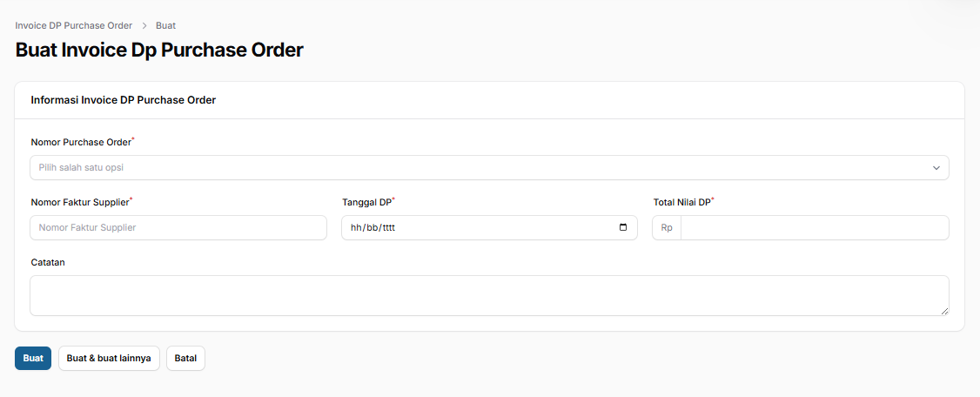Cancel with the Batal button
Screen dimensions: 980x397
click(x=185, y=358)
